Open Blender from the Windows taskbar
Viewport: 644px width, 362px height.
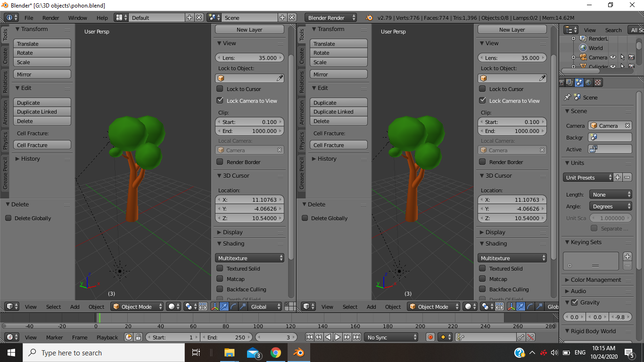coord(299,353)
